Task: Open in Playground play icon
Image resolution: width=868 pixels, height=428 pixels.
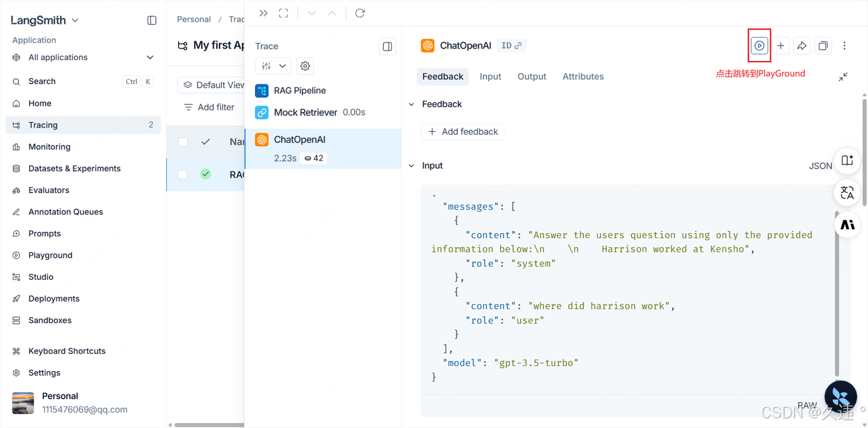Action: (x=759, y=46)
